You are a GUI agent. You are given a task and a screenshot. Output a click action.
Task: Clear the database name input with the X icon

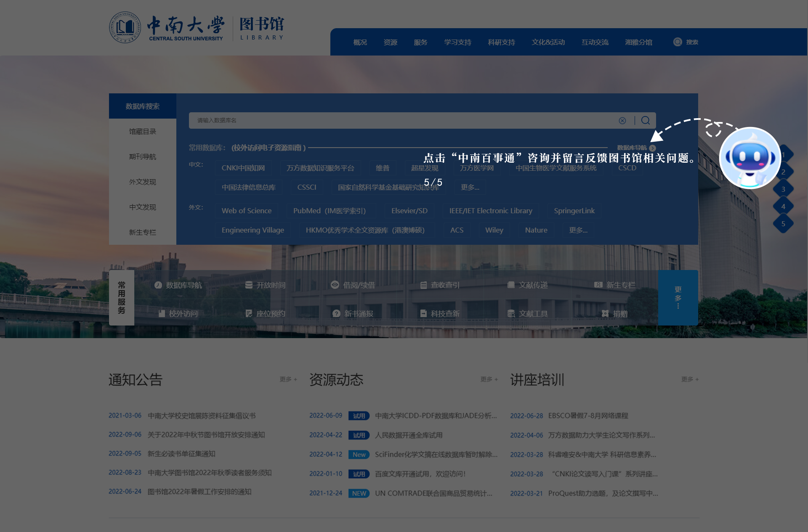[622, 121]
